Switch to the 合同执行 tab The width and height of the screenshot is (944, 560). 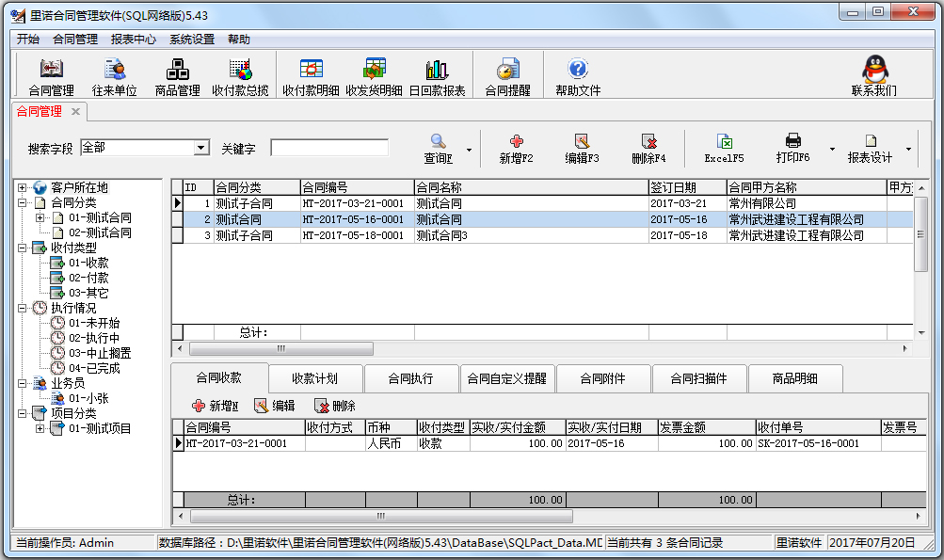410,378
